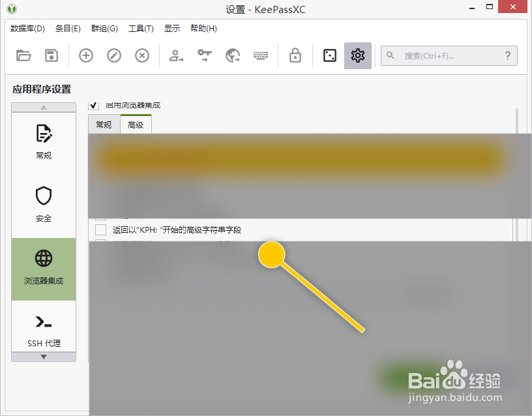Copy password using the key icon

tap(203, 55)
